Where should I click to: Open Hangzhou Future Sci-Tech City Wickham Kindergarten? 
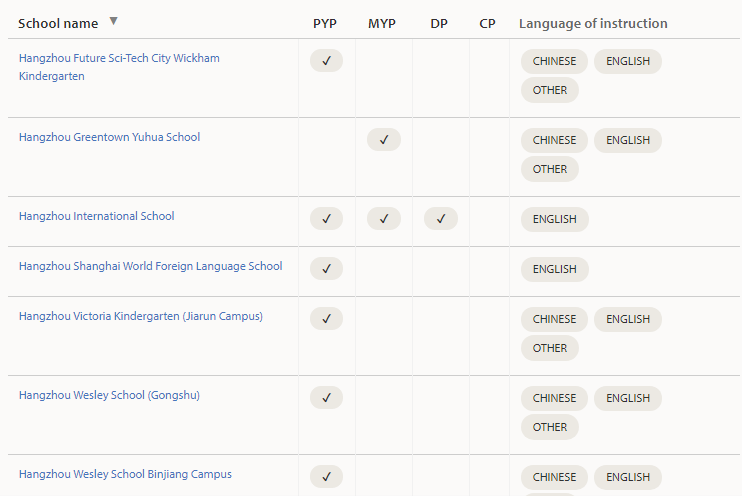tap(119, 67)
